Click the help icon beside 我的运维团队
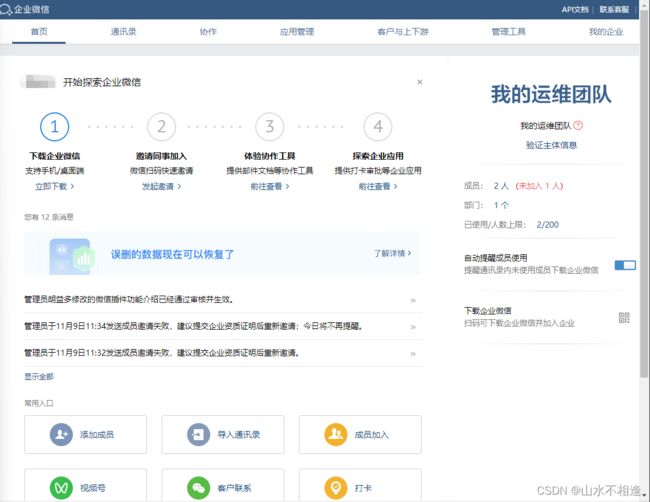 tap(578, 125)
